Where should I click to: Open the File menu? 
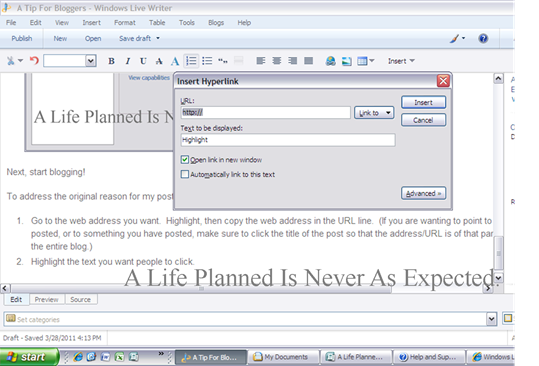[11, 23]
